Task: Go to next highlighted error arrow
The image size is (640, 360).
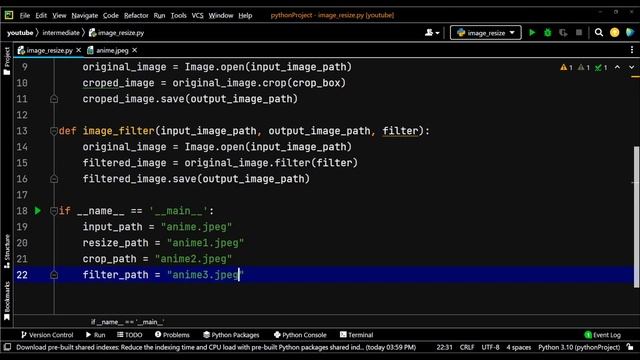Action: 631,67
